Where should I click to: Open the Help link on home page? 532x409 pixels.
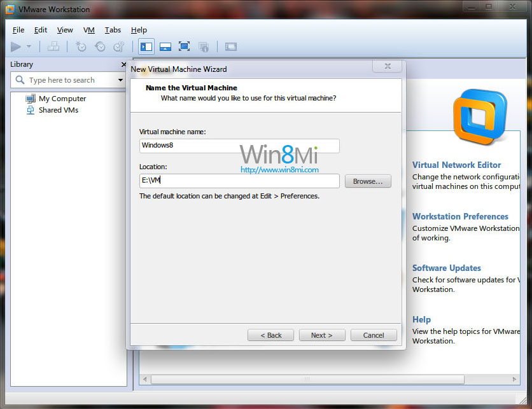[x=421, y=319]
